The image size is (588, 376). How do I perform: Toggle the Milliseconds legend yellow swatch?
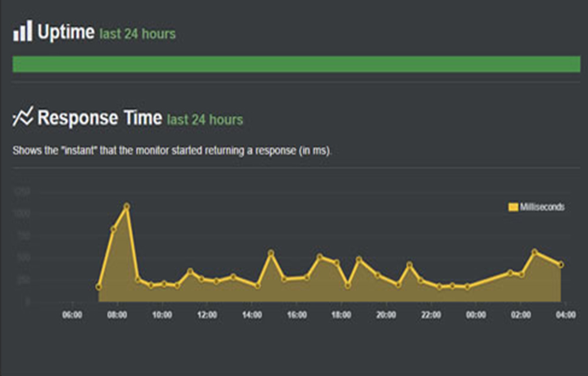(x=513, y=207)
